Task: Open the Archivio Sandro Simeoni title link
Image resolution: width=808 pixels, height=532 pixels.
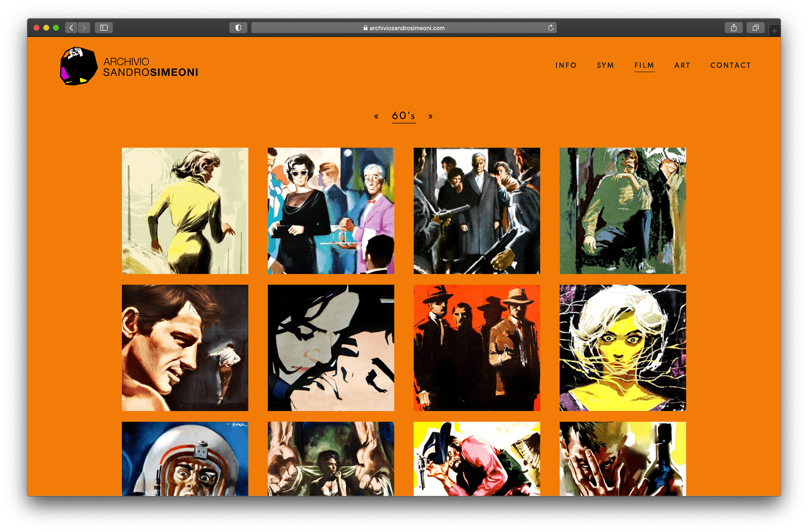Action: tap(151, 67)
